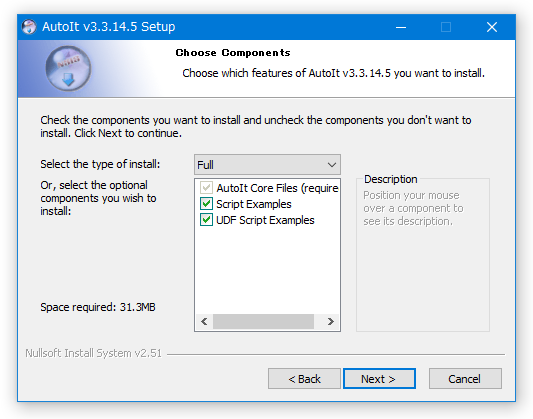Open the install type dropdown showing Full
Screen dimensions: 533x419
point(267,165)
